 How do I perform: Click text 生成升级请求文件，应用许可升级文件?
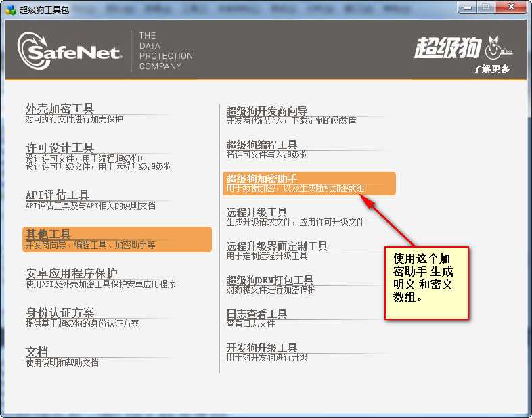[295, 223]
